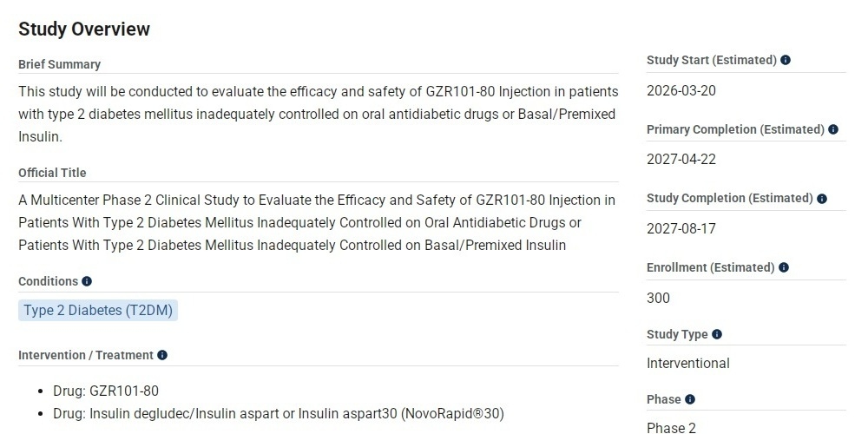Click the info icon beside Study Type

tap(717, 334)
